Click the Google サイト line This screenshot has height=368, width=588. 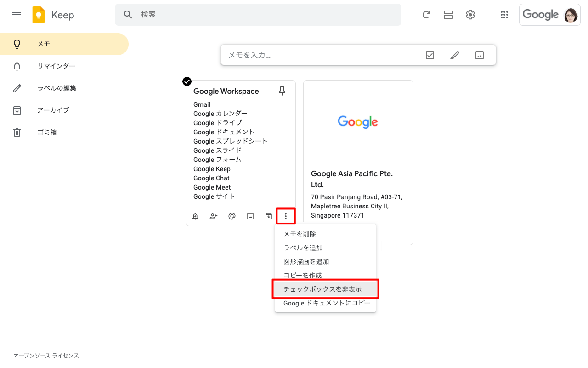tap(214, 196)
